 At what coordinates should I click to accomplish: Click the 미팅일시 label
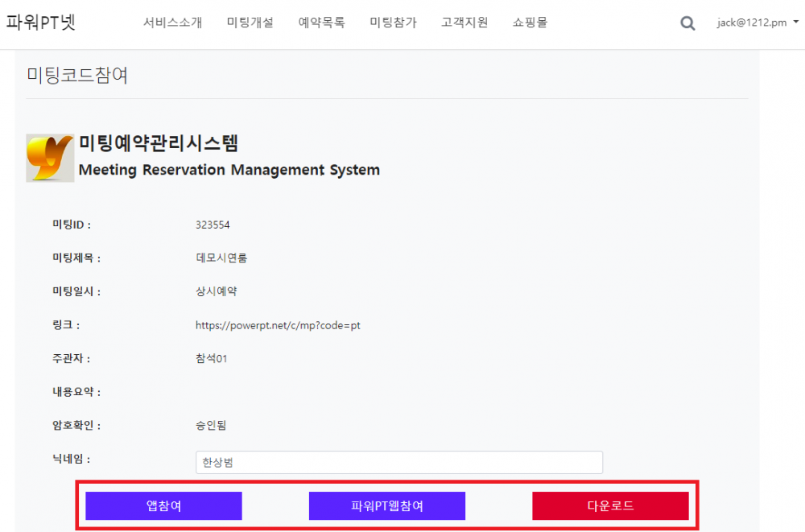click(x=76, y=291)
